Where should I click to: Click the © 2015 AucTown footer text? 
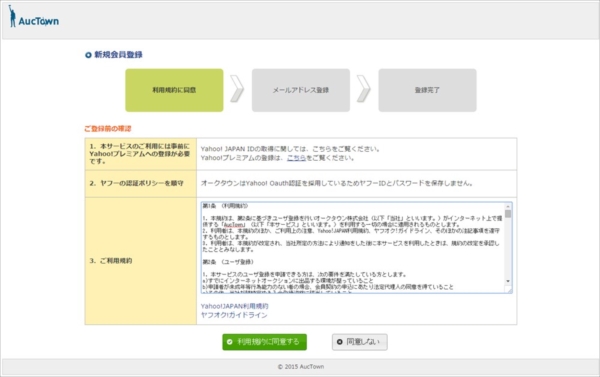point(301,367)
